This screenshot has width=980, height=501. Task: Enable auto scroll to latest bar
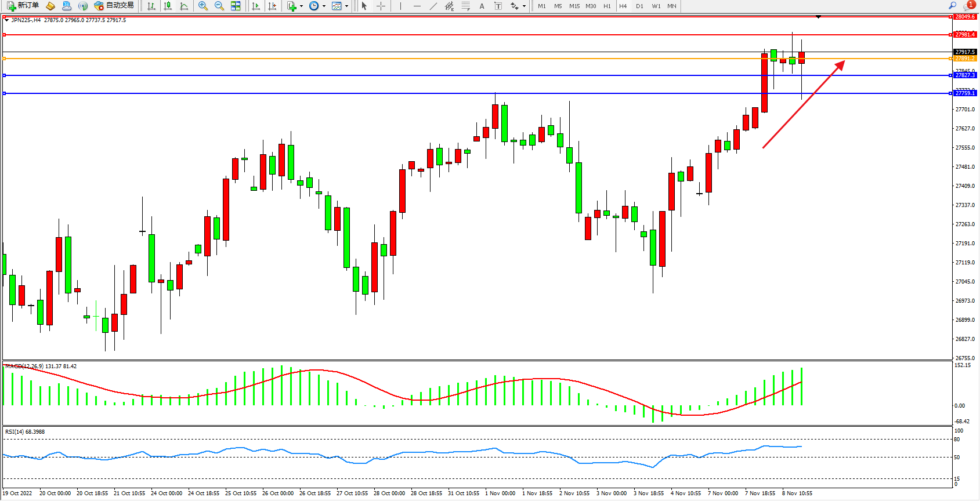tap(256, 6)
